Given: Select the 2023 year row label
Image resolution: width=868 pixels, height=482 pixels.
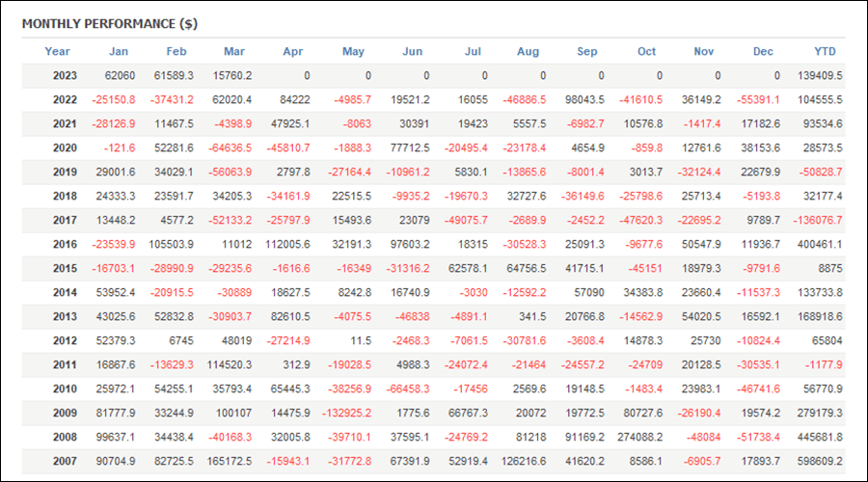Looking at the screenshot, I should pos(65,76).
